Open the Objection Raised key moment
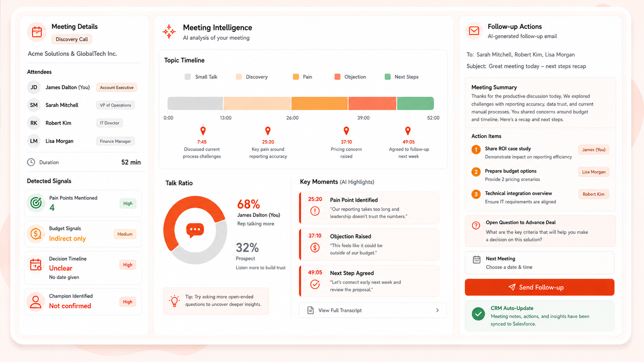The image size is (644, 362). tap(369, 244)
